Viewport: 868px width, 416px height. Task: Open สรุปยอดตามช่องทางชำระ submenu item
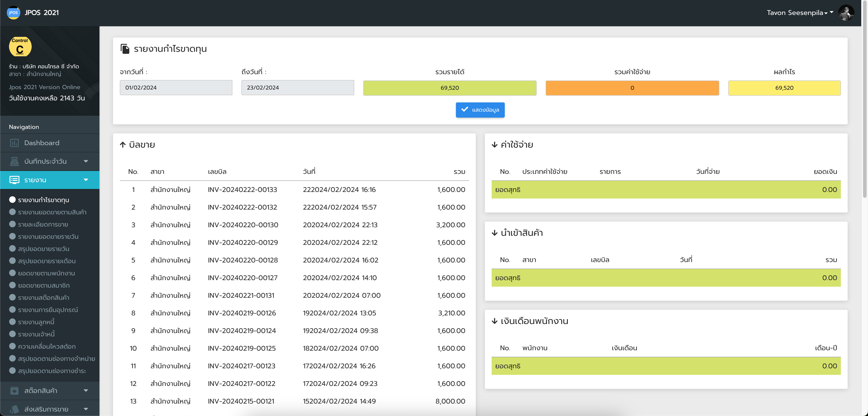tap(52, 371)
